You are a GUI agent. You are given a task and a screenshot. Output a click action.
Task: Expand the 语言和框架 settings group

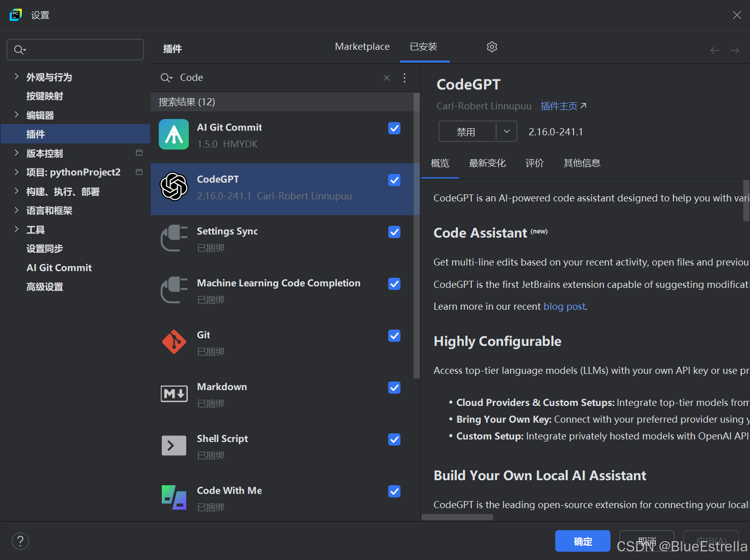point(16,210)
